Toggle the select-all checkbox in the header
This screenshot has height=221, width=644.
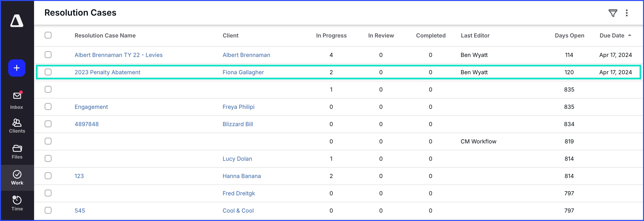click(x=48, y=35)
